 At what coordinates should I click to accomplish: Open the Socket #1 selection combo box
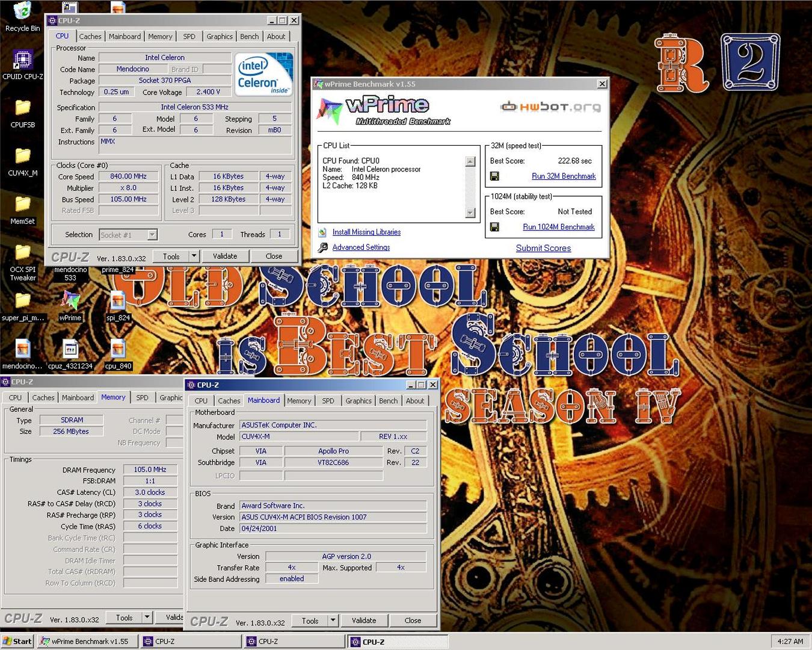pos(128,235)
